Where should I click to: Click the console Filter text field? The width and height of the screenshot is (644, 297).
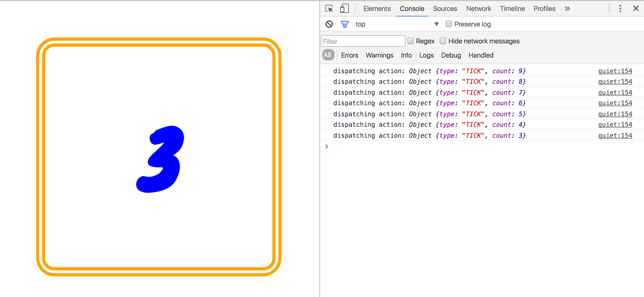point(363,41)
